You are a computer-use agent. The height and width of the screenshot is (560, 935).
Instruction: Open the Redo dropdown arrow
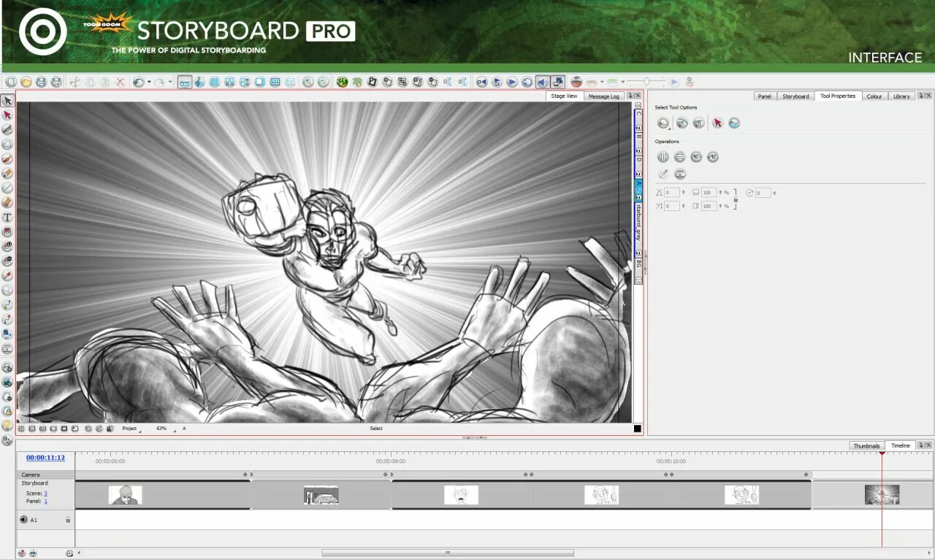[x=169, y=83]
